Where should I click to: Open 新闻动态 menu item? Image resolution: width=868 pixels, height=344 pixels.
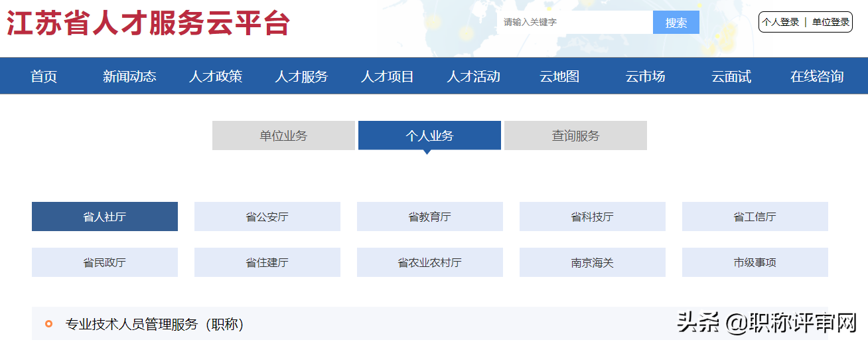[x=129, y=76]
